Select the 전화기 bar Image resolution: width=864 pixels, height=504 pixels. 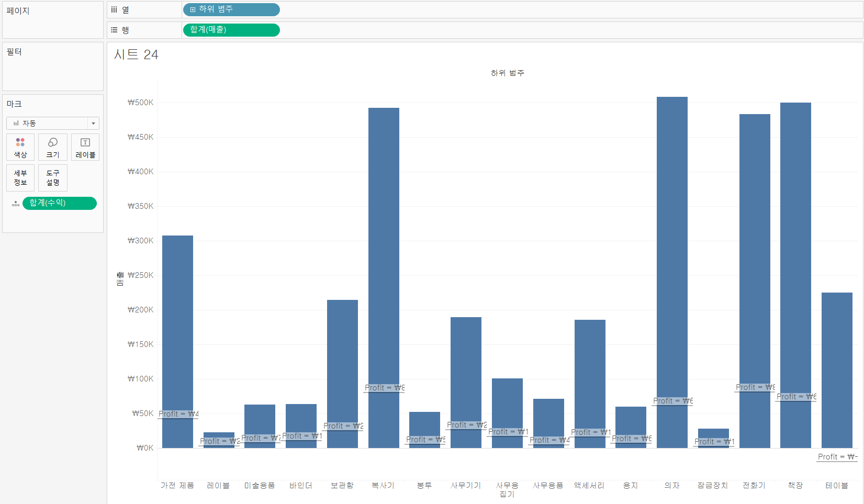[755, 281]
